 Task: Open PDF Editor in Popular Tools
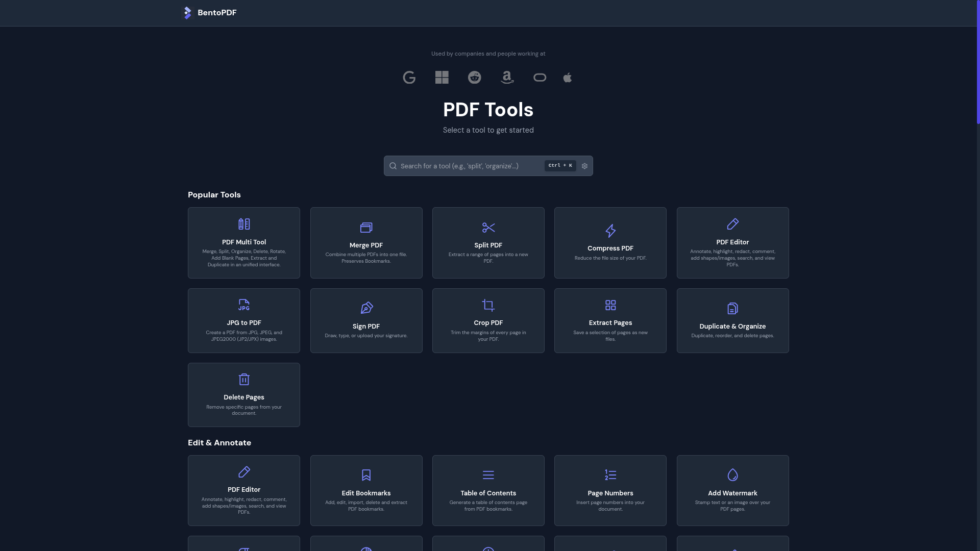click(732, 243)
